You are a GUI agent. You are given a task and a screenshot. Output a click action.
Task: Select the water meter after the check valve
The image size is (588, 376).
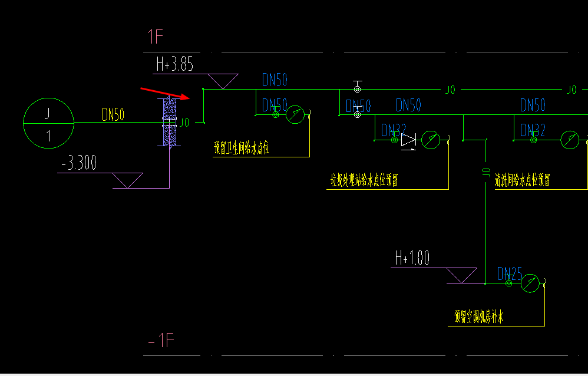pyautogui.click(x=431, y=140)
